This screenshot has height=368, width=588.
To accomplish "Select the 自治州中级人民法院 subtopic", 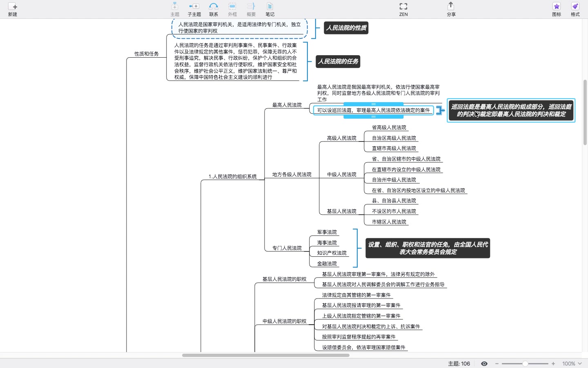I will point(394,180).
